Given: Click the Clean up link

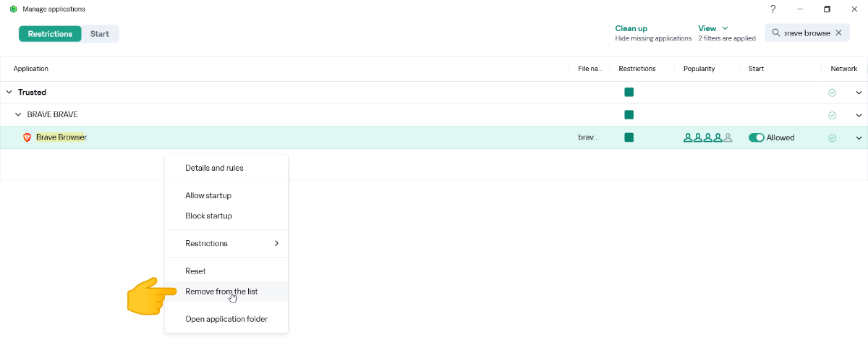Looking at the screenshot, I should 631,28.
